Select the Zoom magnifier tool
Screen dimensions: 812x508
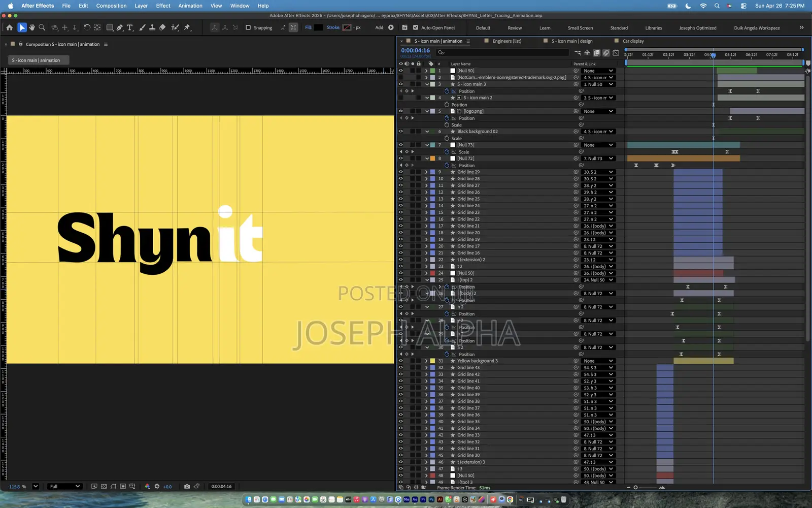[x=42, y=27]
